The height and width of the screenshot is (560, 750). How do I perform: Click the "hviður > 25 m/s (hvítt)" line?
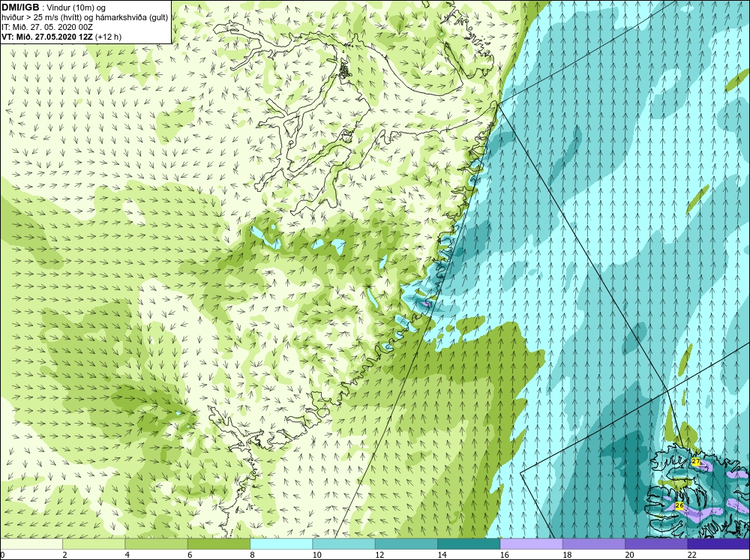tap(42, 18)
